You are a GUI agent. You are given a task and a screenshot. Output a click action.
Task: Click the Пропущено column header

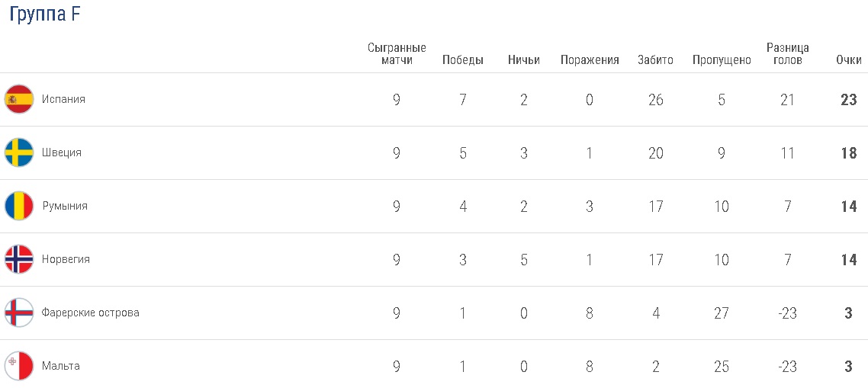pos(722,60)
